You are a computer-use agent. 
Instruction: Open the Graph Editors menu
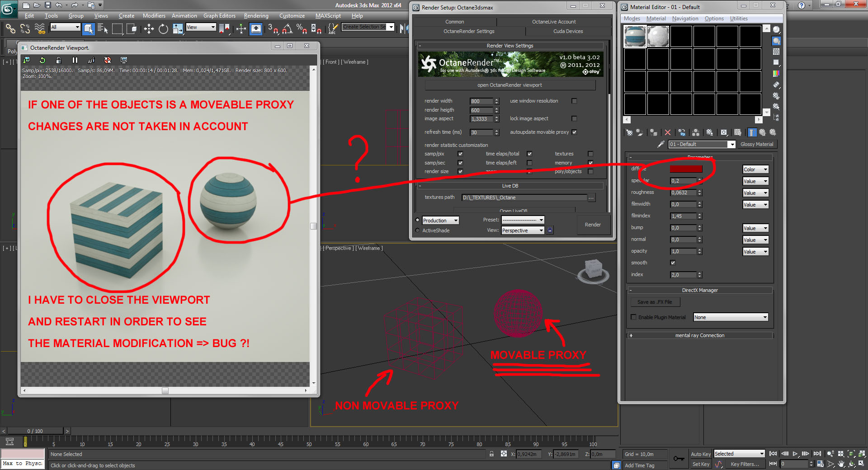[219, 16]
